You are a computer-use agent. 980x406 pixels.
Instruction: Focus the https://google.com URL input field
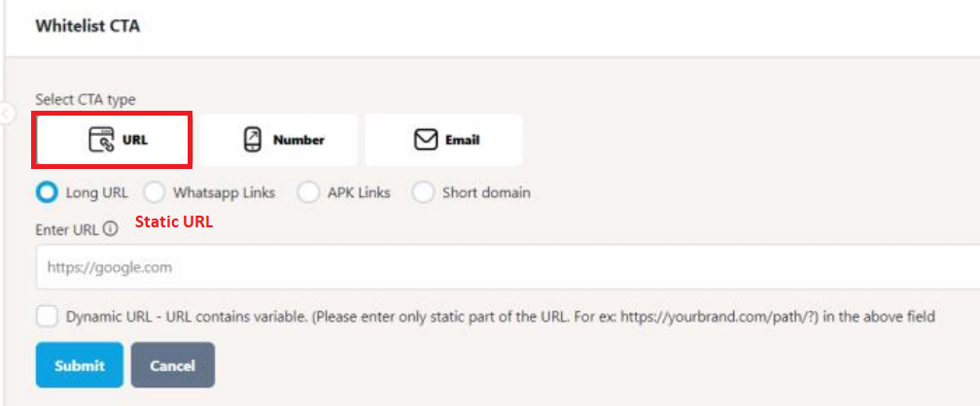tap(507, 267)
